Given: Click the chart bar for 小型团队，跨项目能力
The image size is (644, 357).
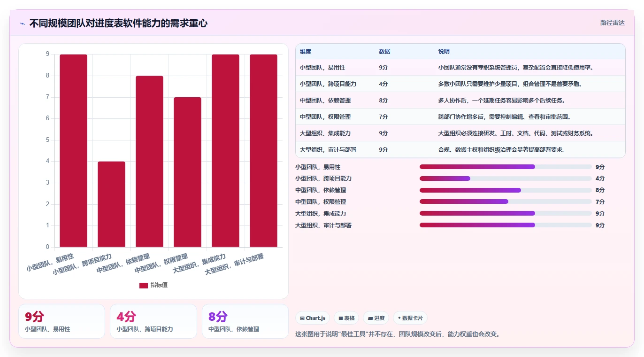Looking at the screenshot, I should click(x=112, y=204).
